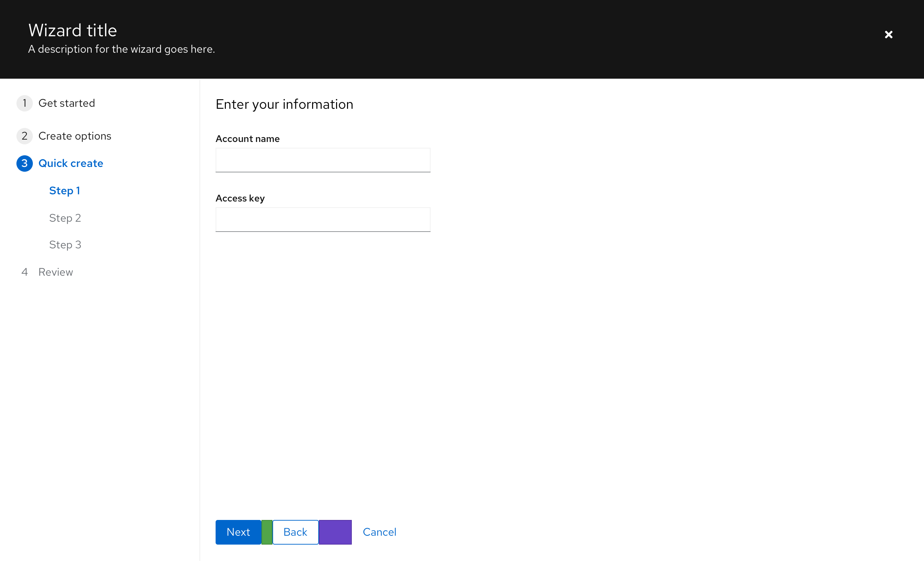Click the step number 4 marker
Screen dimensions: 924x561
25,272
